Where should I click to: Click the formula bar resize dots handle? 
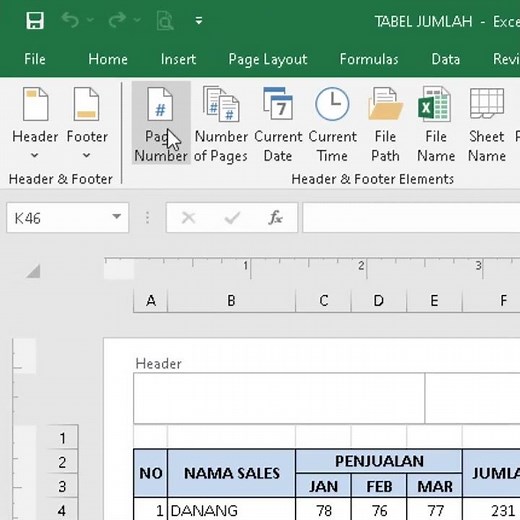coord(147,218)
